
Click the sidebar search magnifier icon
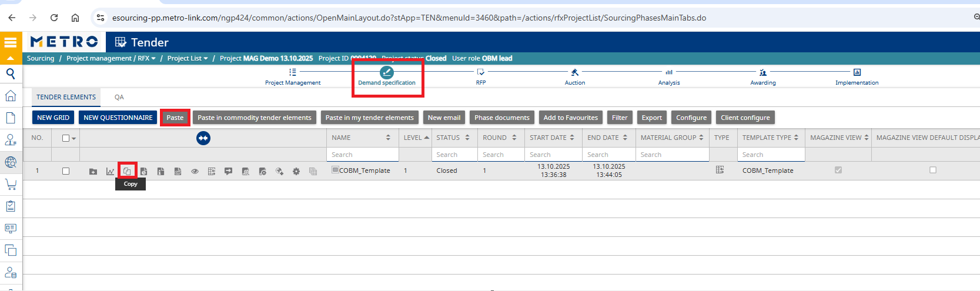pos(11,73)
